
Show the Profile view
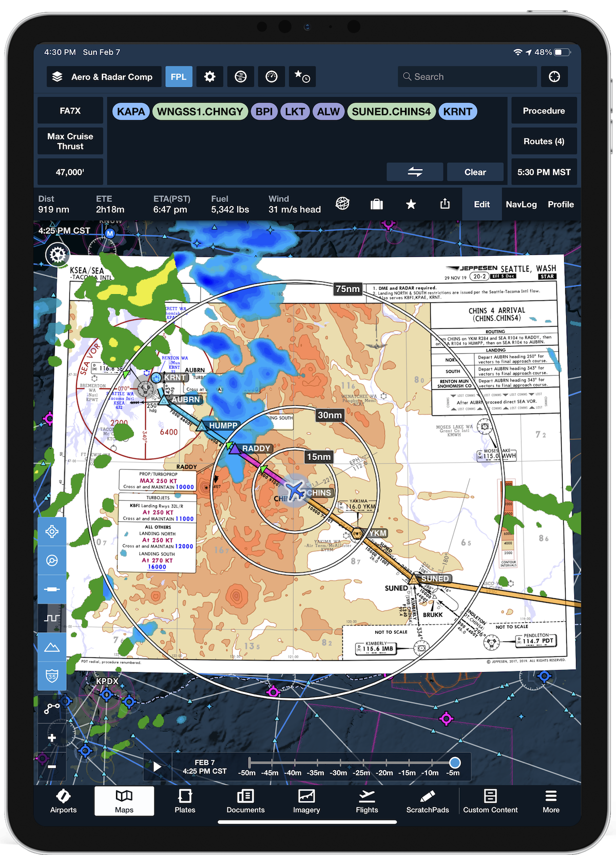[561, 204]
